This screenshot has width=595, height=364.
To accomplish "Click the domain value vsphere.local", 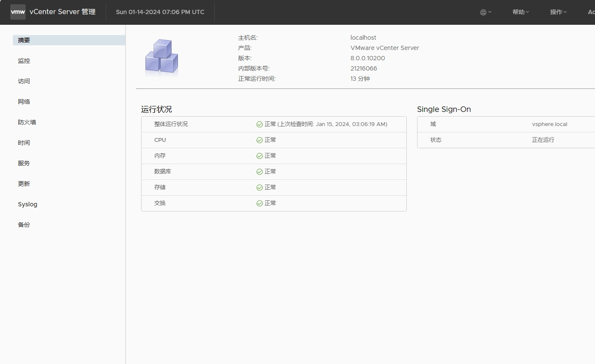I will [x=550, y=124].
